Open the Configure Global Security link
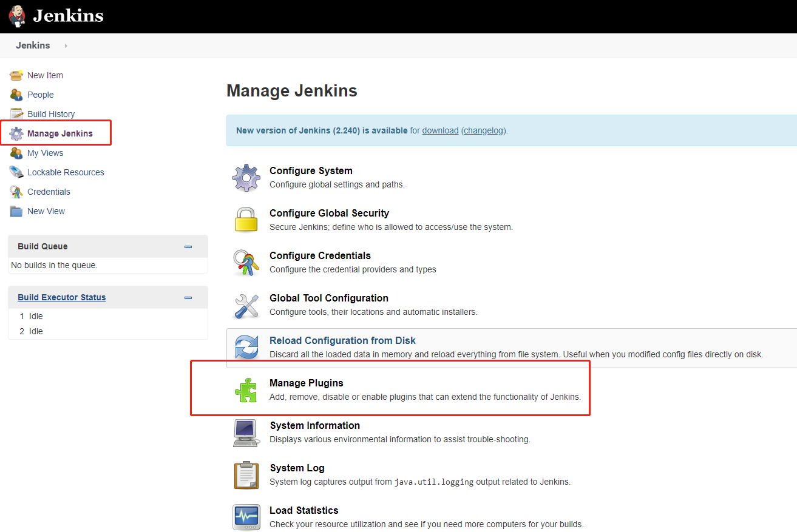797x532 pixels. coord(329,214)
